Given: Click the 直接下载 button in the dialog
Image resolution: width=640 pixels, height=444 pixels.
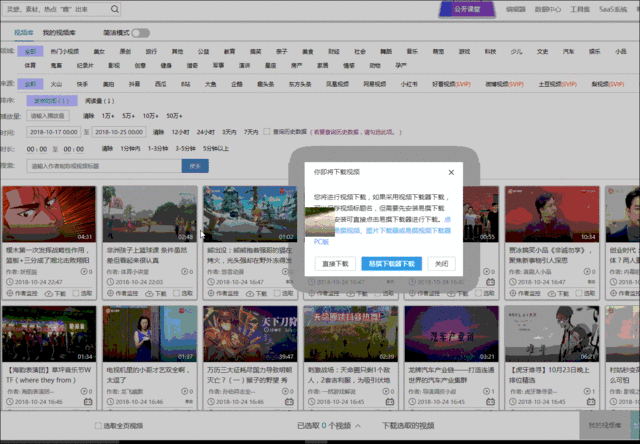Looking at the screenshot, I should 335,264.
